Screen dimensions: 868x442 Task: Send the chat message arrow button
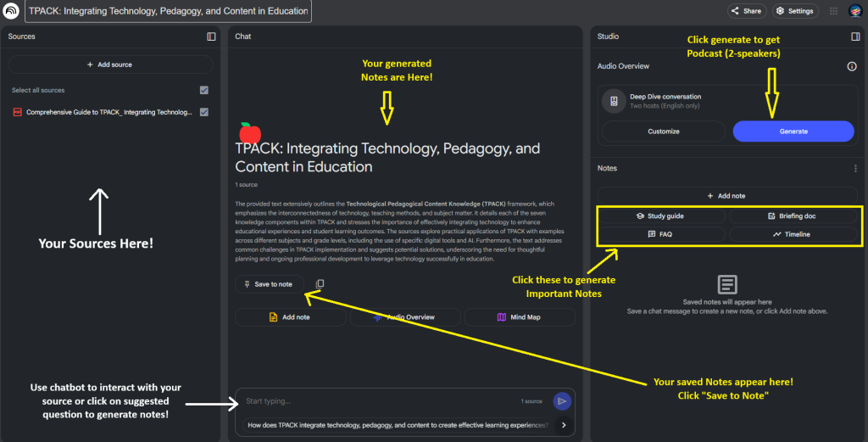(561, 401)
